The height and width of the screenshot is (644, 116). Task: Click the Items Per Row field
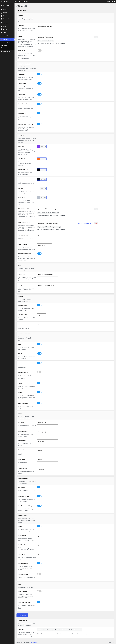pyautogui.click(x=42, y=536)
